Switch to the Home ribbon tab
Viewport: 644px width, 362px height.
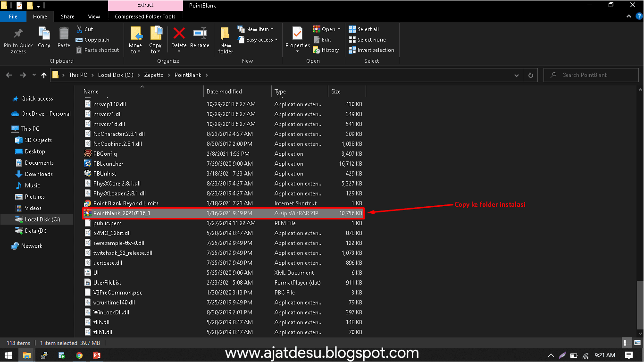pos(40,17)
